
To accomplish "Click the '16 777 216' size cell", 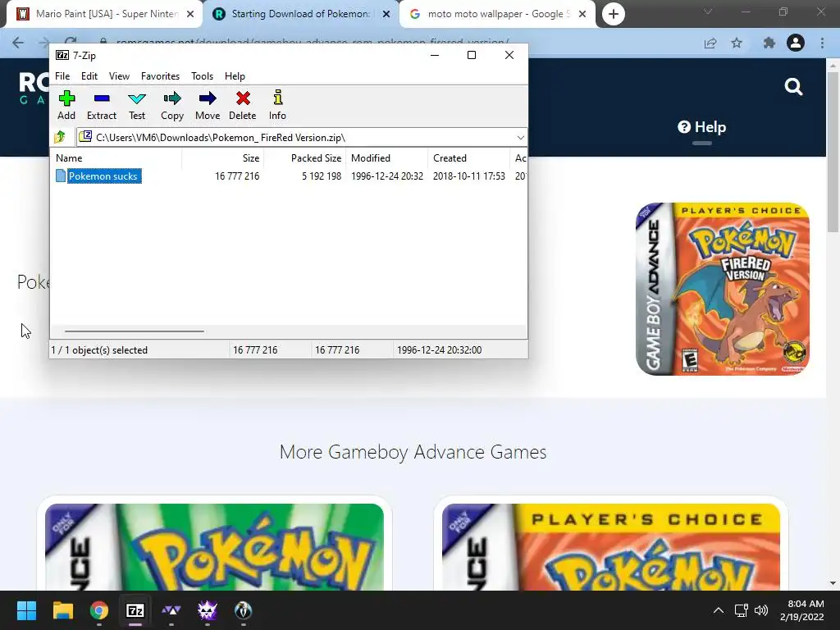I will pyautogui.click(x=237, y=176).
